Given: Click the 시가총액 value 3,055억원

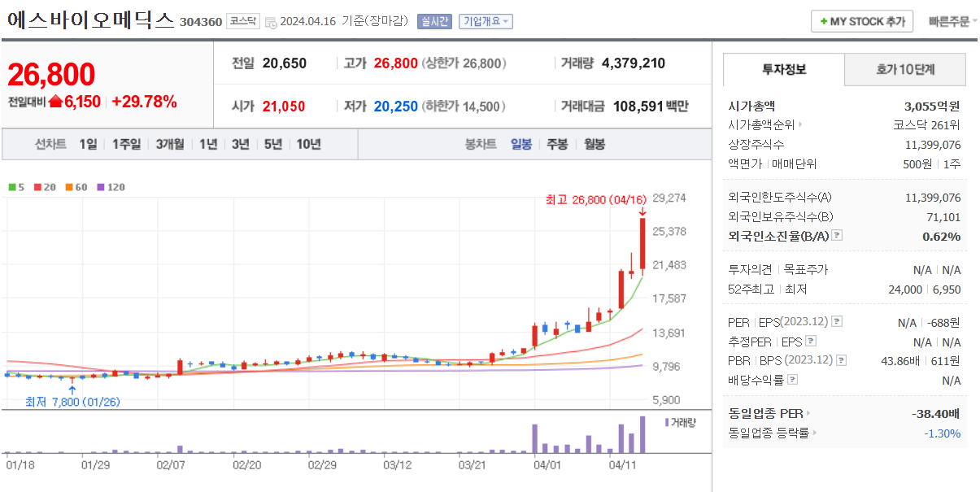Looking at the screenshot, I should [x=932, y=106].
